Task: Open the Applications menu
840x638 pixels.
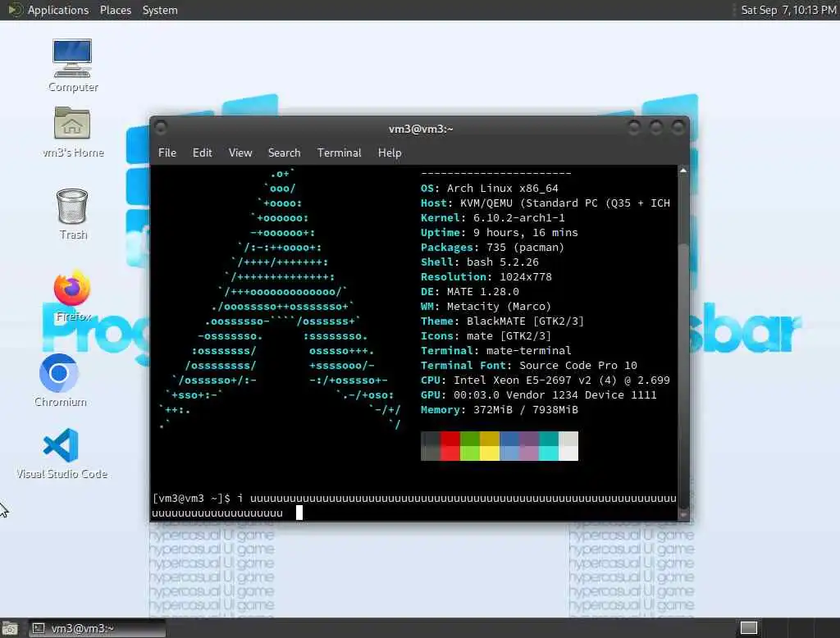Action: (x=58, y=10)
